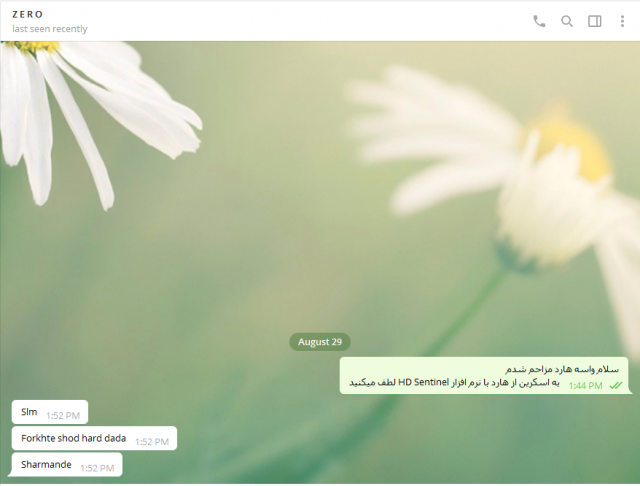Click the first line of the outgoing Persian message
Image resolution: width=640 pixels, height=486 pixels.
tap(562, 369)
